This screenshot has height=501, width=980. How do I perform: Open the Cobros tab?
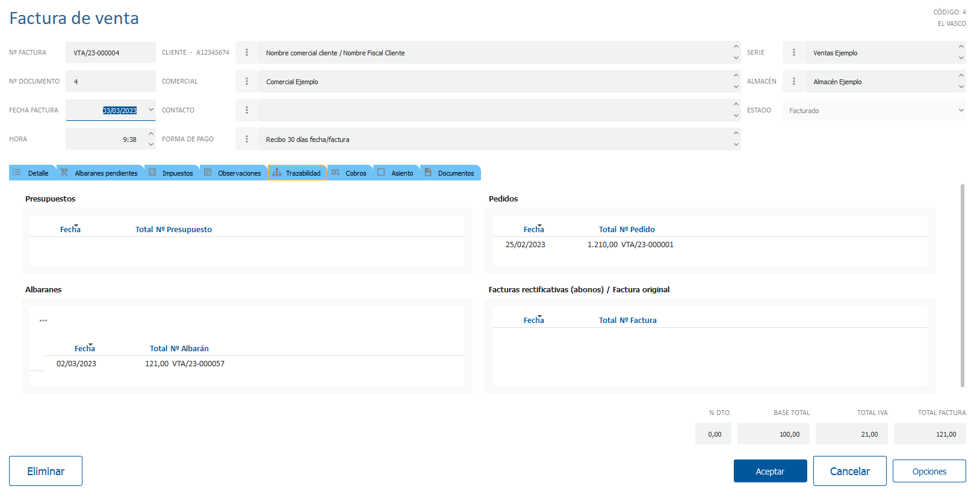[349, 173]
